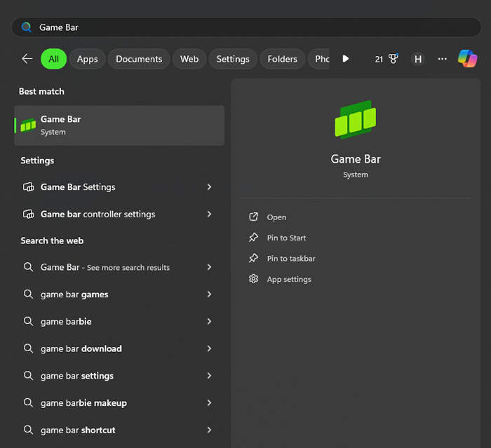The image size is (491, 448).
Task: Click Open in the preview pane
Action: [x=276, y=217]
